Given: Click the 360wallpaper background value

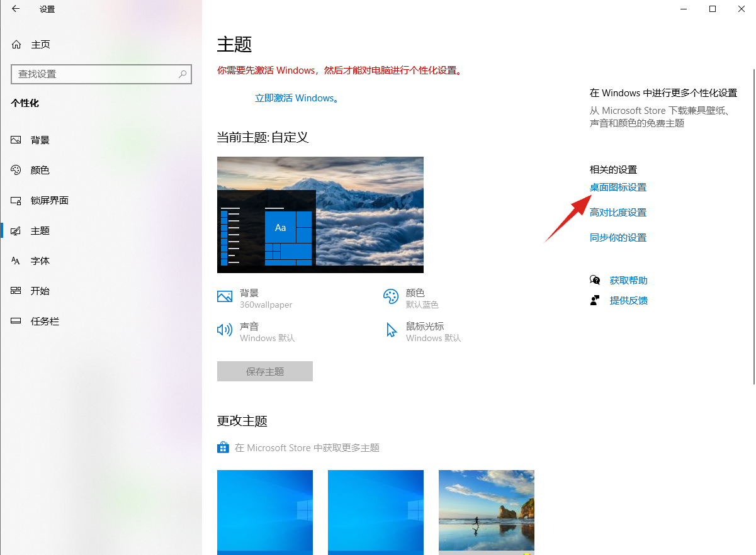Looking at the screenshot, I should (x=266, y=305).
